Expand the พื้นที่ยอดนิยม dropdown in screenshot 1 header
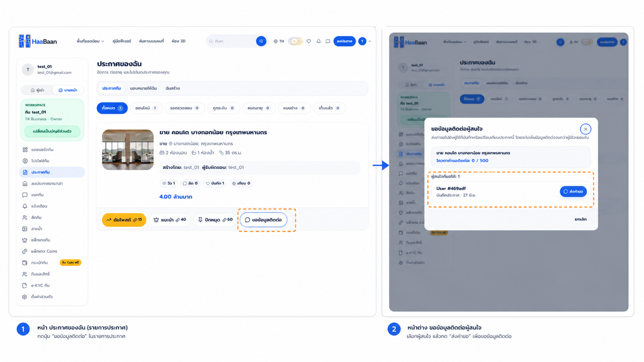Image resolution: width=644 pixels, height=362 pixels. (x=90, y=41)
